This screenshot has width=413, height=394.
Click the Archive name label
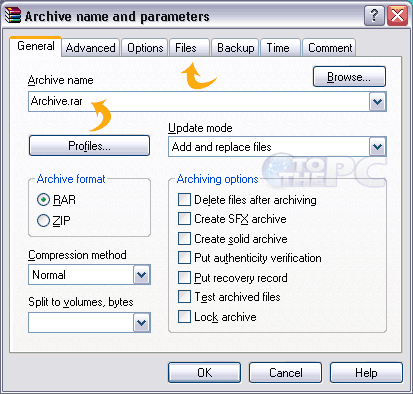60,80
